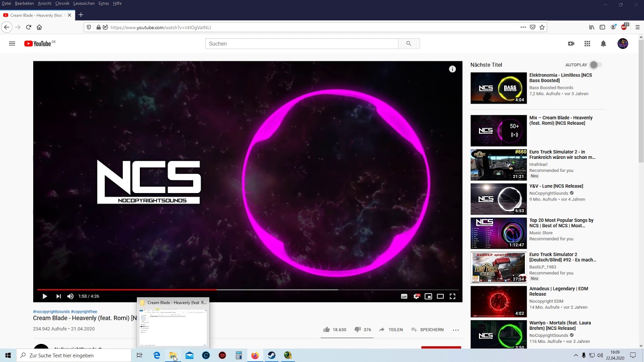Click the YouTube search magnifier button

point(409,44)
